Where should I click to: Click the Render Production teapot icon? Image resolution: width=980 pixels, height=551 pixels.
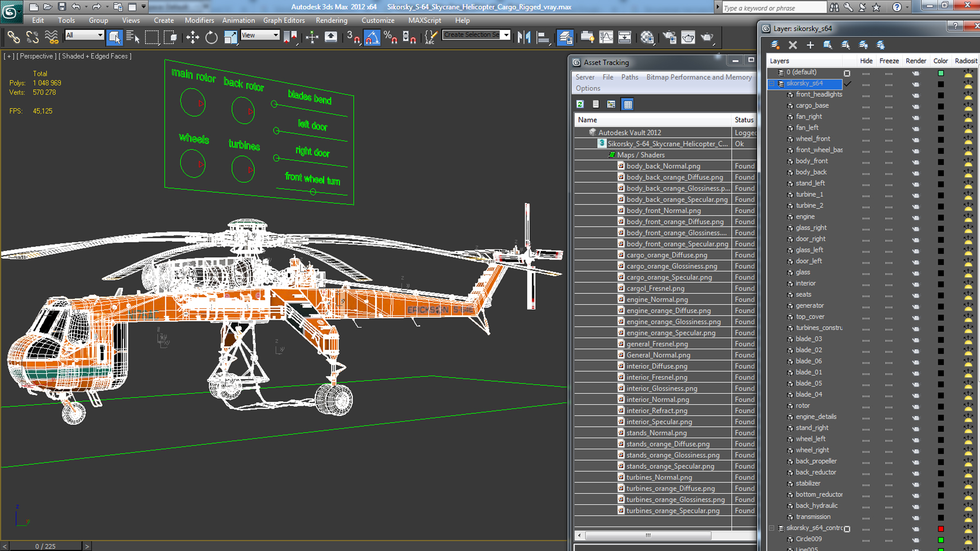click(707, 37)
